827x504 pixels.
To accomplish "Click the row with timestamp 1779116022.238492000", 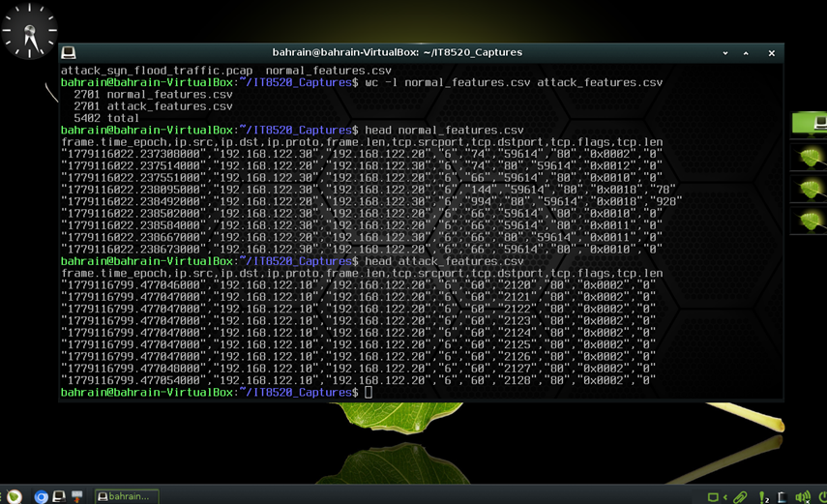I will pos(371,201).
